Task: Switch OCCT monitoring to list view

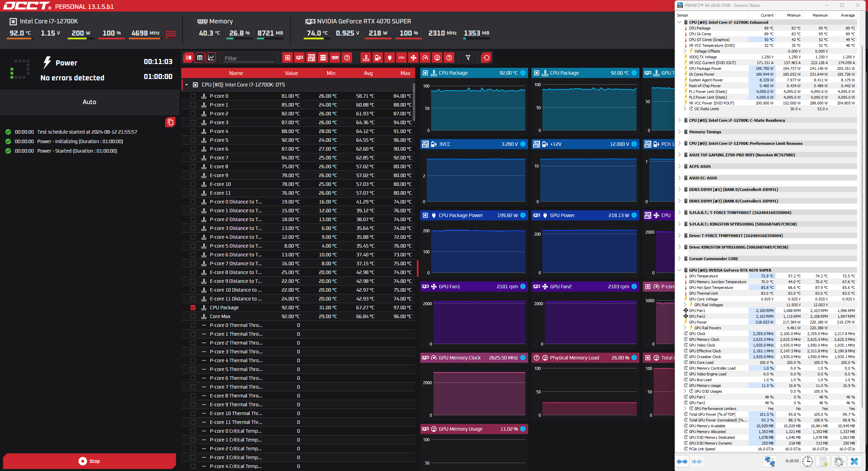Action: coord(188,58)
